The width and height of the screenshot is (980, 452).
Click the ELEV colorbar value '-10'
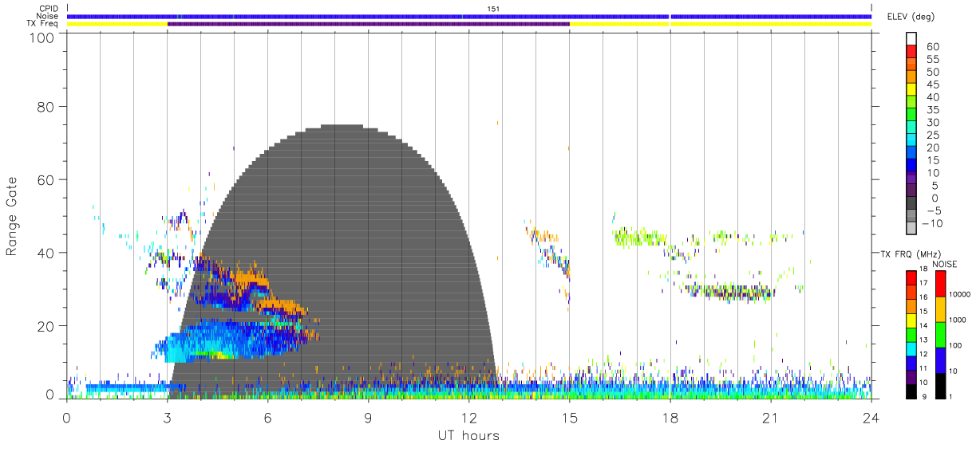click(x=934, y=223)
